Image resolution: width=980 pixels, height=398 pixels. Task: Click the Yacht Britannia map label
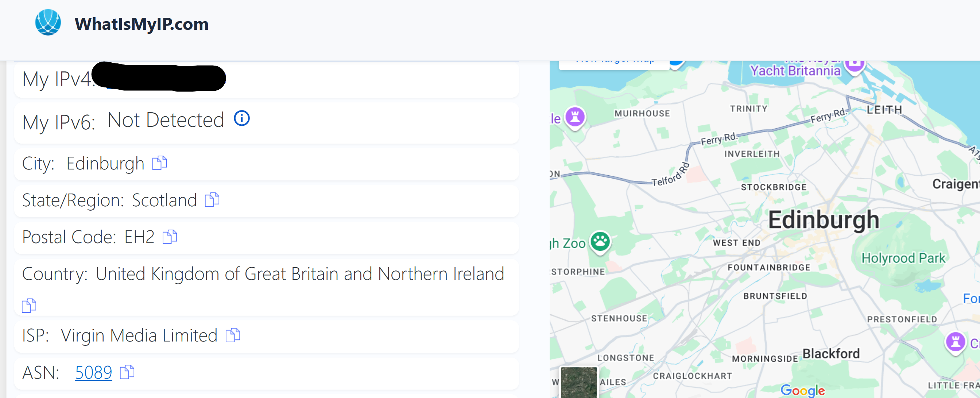(x=795, y=71)
